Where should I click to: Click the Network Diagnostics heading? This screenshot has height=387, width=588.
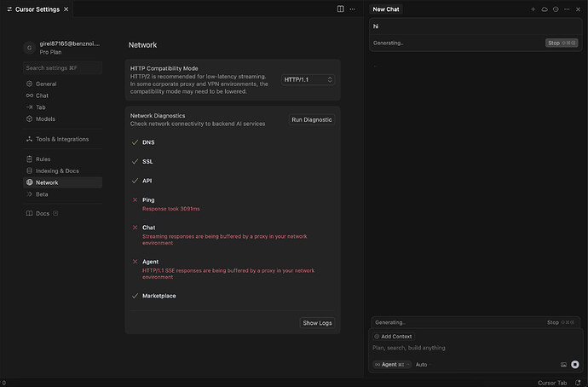pyautogui.click(x=158, y=115)
